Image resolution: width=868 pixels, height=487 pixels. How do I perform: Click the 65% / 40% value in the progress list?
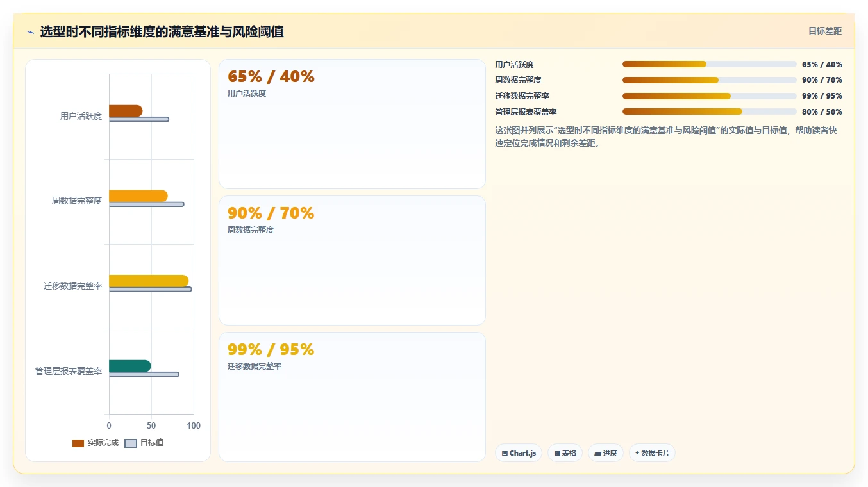click(822, 65)
